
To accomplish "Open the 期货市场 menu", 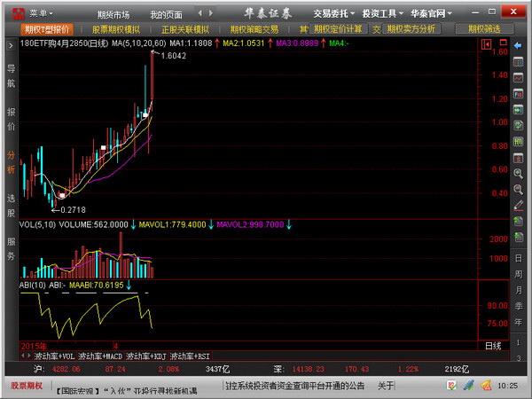I will [113, 14].
